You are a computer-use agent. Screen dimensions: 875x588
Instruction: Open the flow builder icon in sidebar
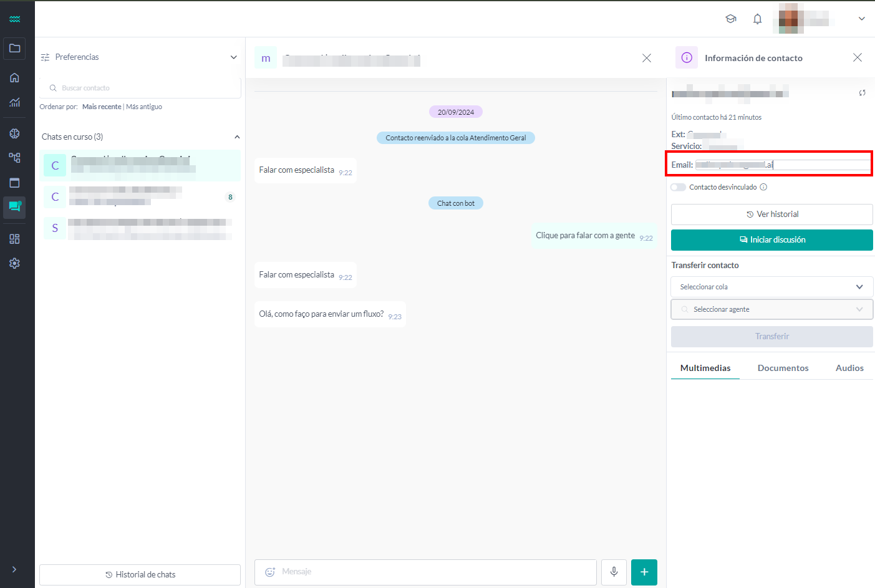[14, 157]
